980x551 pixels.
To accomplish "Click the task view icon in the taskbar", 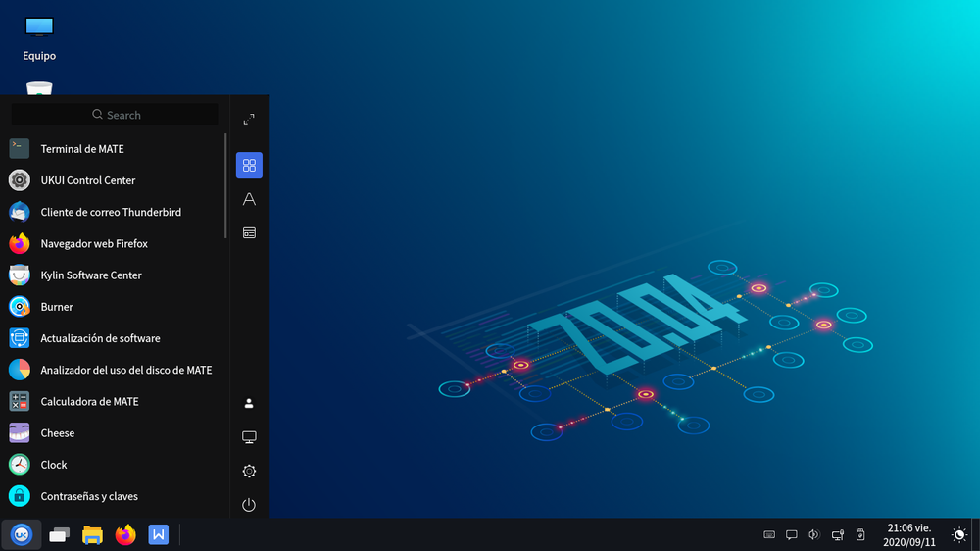I will coord(59,534).
